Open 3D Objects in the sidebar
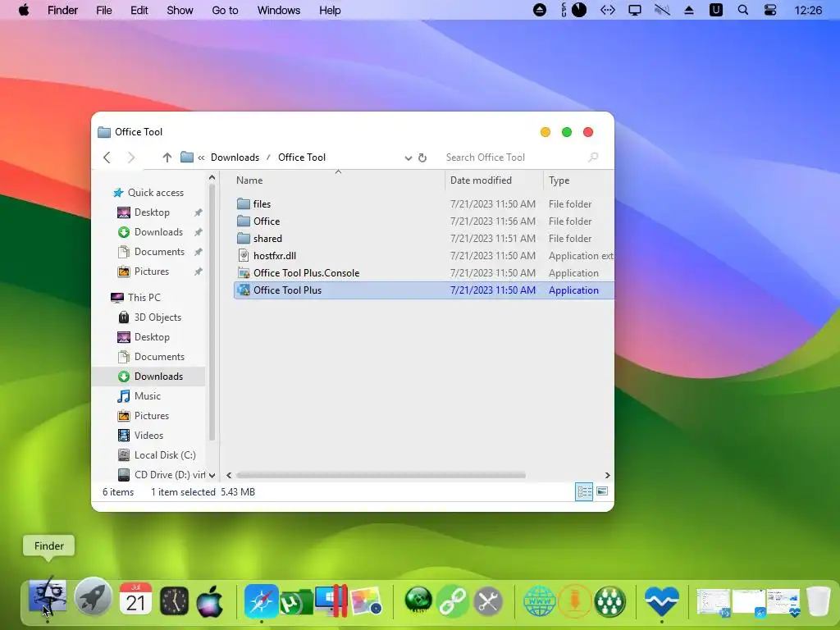 pyautogui.click(x=150, y=317)
